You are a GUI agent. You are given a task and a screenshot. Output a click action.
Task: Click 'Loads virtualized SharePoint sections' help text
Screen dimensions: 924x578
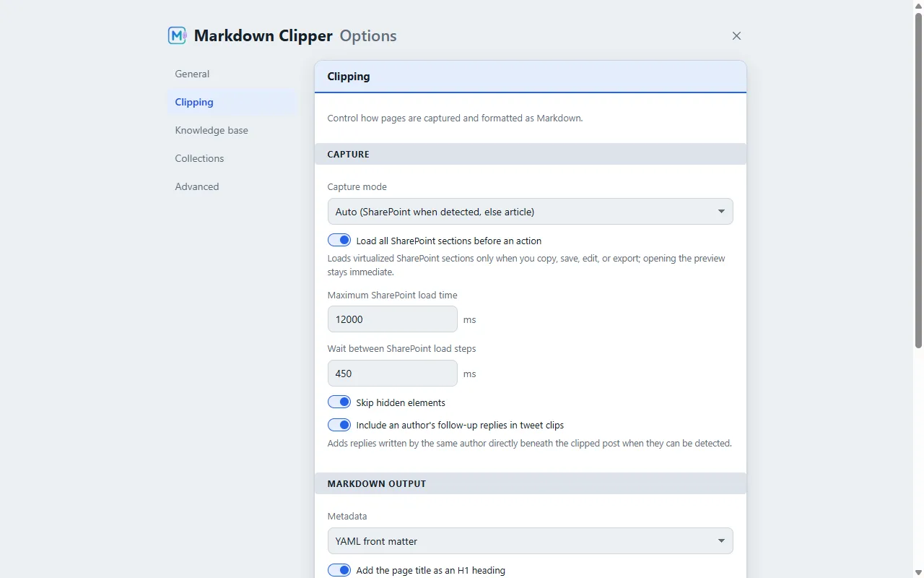(x=526, y=265)
